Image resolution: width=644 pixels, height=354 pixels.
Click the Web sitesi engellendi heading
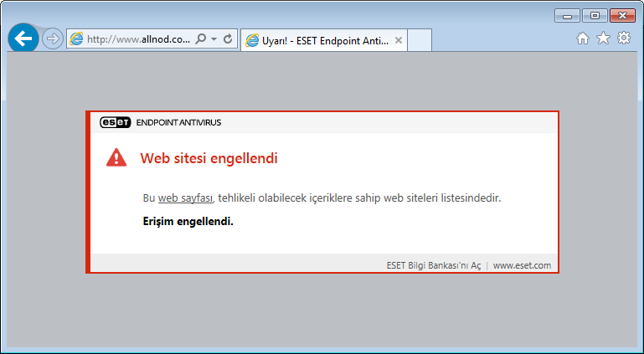[x=209, y=158]
